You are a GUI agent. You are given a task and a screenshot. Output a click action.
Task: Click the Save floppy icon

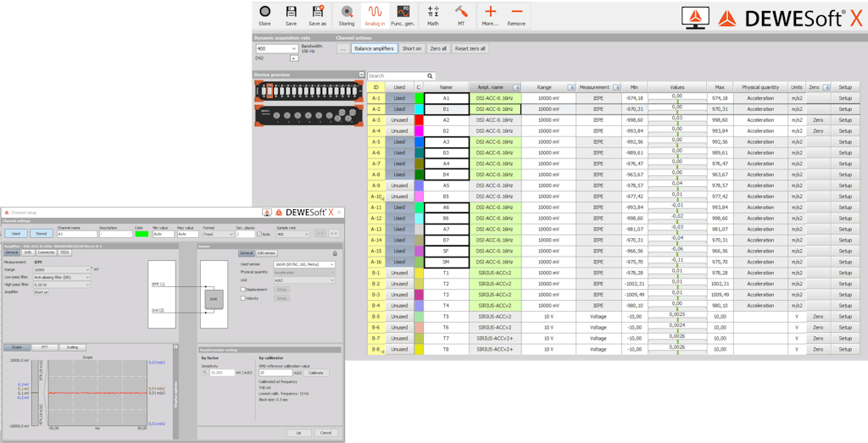coord(291,12)
